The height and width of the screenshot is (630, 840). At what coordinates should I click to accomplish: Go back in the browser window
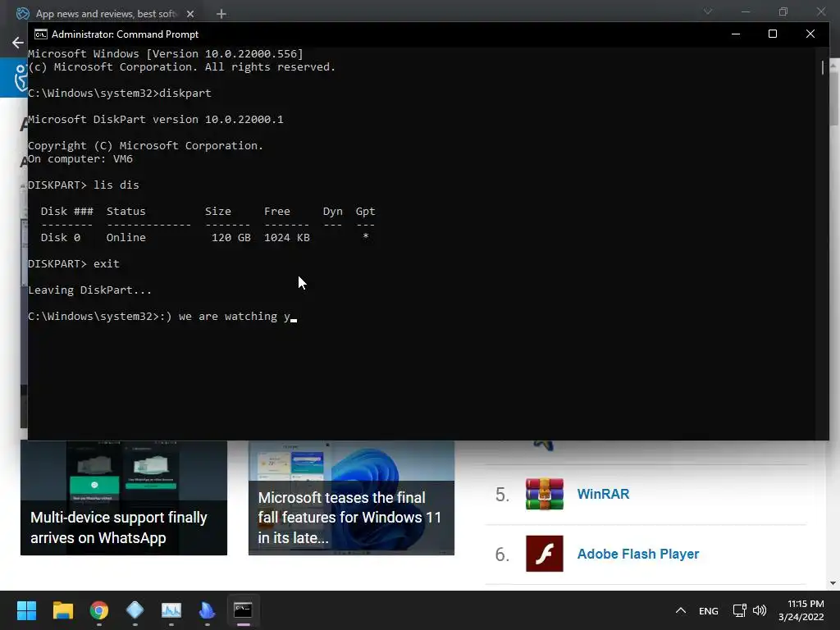17,43
